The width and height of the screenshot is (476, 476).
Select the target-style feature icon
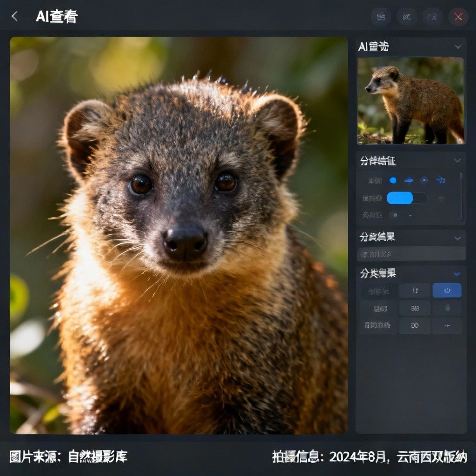(x=424, y=180)
